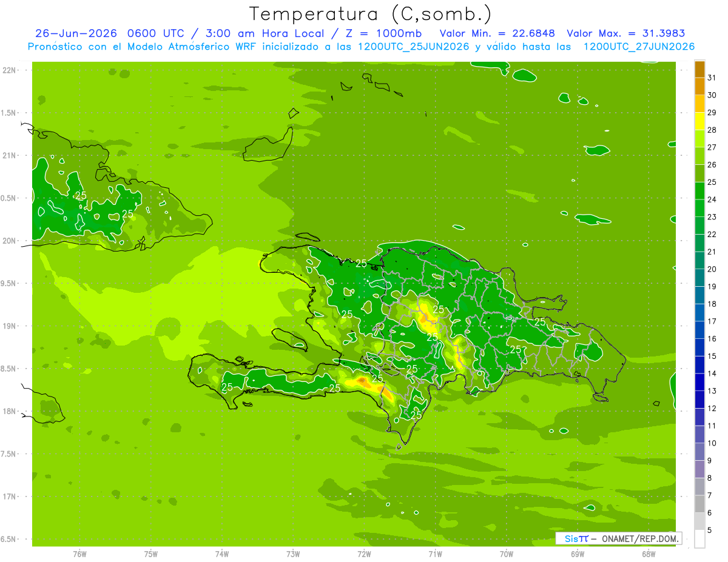
Task: Pick the gray swatch between 6 and 7
Action: [699, 504]
